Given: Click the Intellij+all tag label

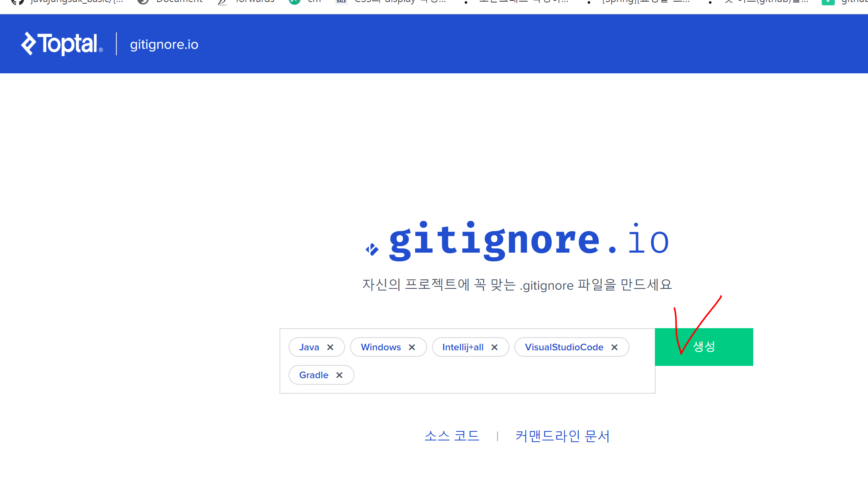Looking at the screenshot, I should pyautogui.click(x=463, y=347).
